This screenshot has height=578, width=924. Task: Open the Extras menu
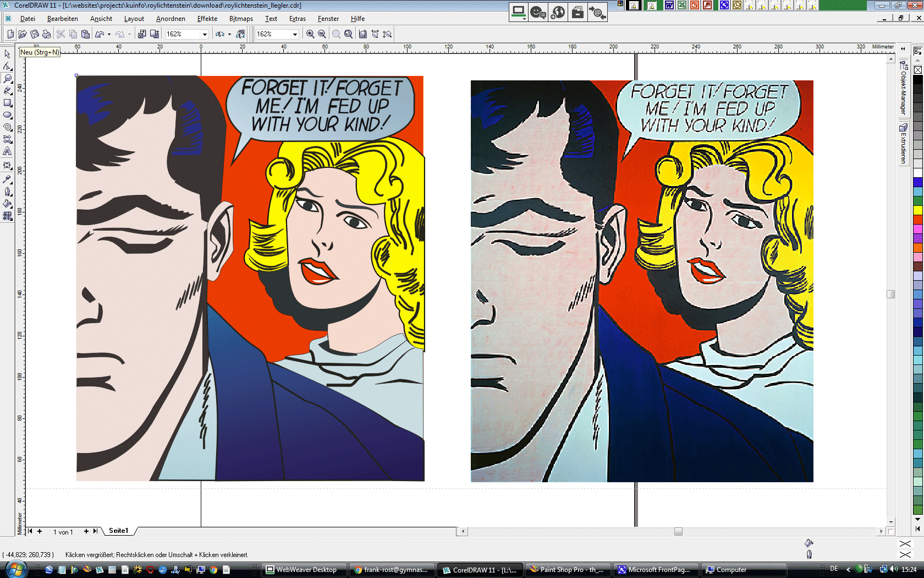(x=298, y=19)
